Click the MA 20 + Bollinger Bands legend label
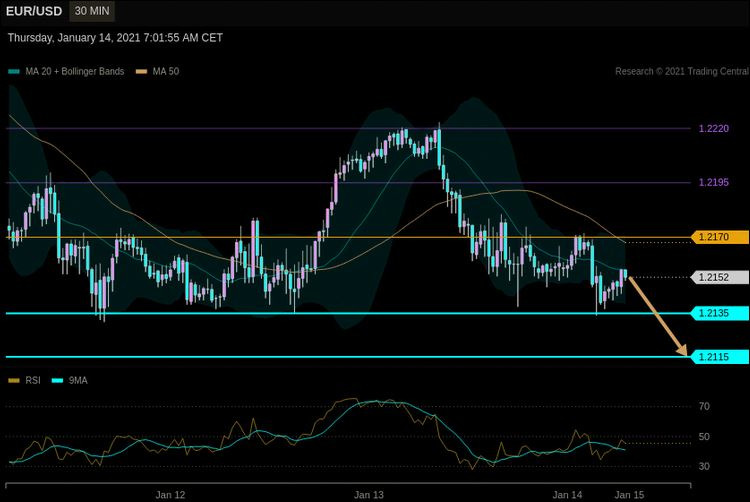This screenshot has height=502, width=750. coord(75,71)
